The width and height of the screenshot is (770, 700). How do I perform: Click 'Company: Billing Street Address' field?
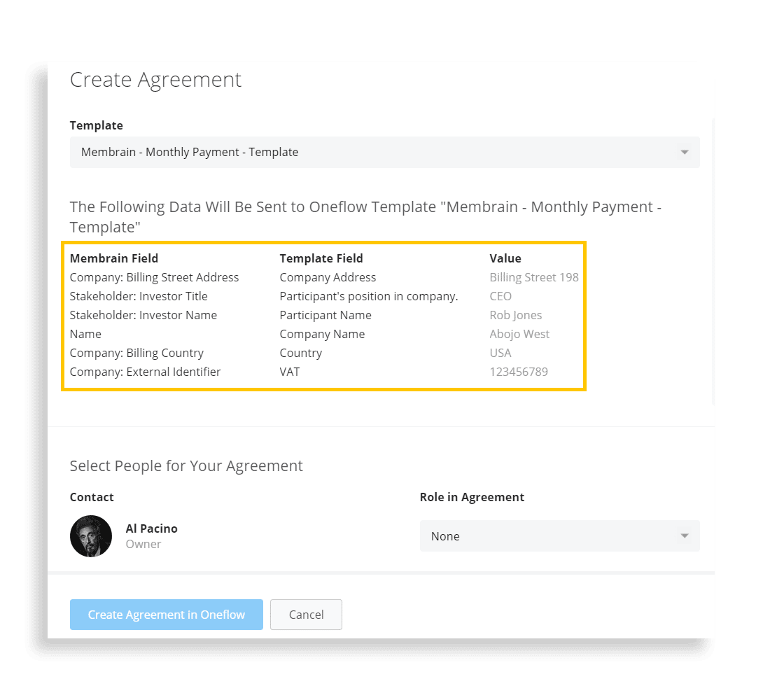[x=154, y=277]
